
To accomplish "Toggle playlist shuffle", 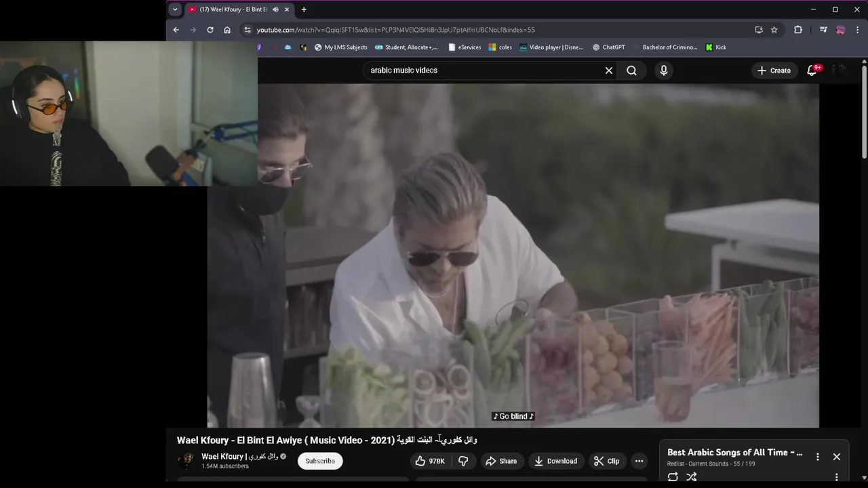I will [x=692, y=477].
